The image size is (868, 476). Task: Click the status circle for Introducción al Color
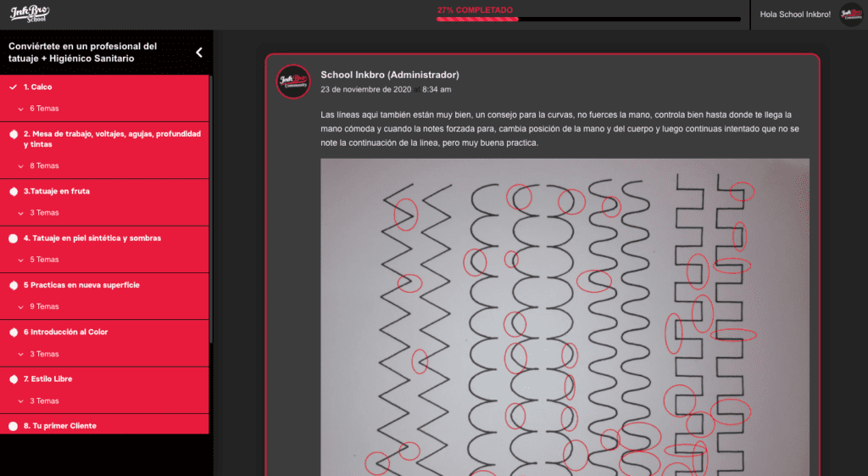pos(13,333)
